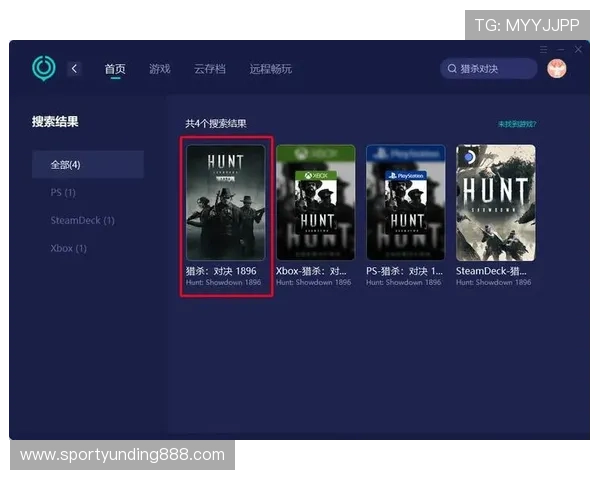
Task: Open the 猎杀：对决 1896 game cover
Action: (225, 203)
